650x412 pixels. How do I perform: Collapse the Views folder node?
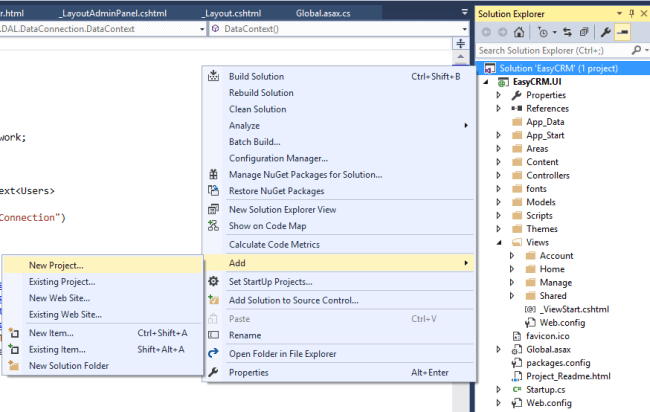point(499,242)
